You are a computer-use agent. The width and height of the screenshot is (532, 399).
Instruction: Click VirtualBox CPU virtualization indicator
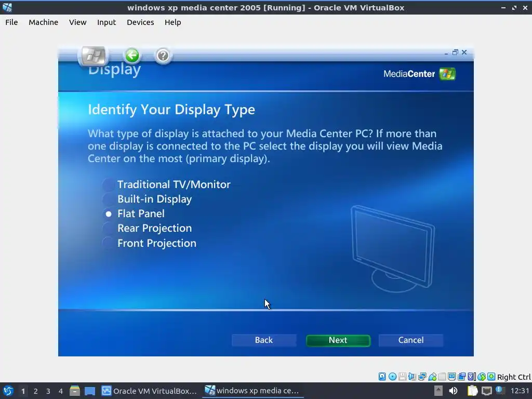[471, 376]
